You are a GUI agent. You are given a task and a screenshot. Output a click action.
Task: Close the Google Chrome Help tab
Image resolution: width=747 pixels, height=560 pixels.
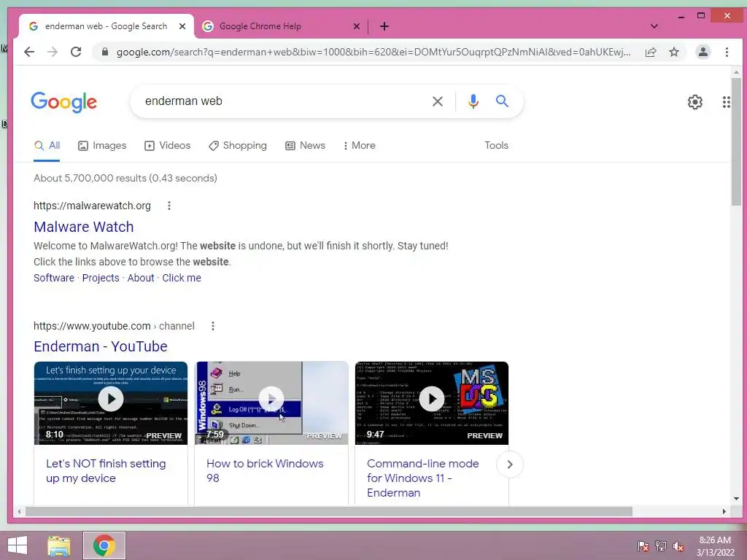pyautogui.click(x=356, y=26)
